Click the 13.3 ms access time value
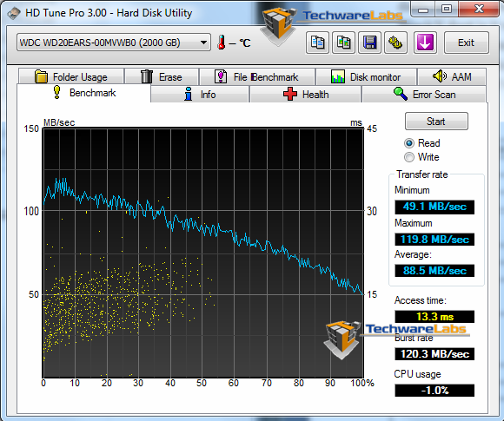This screenshot has width=504, height=421. (434, 317)
